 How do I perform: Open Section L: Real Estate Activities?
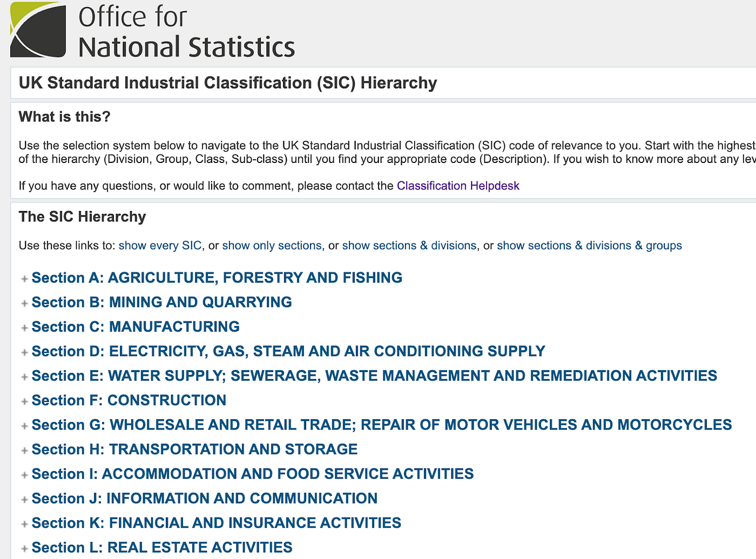(x=162, y=547)
